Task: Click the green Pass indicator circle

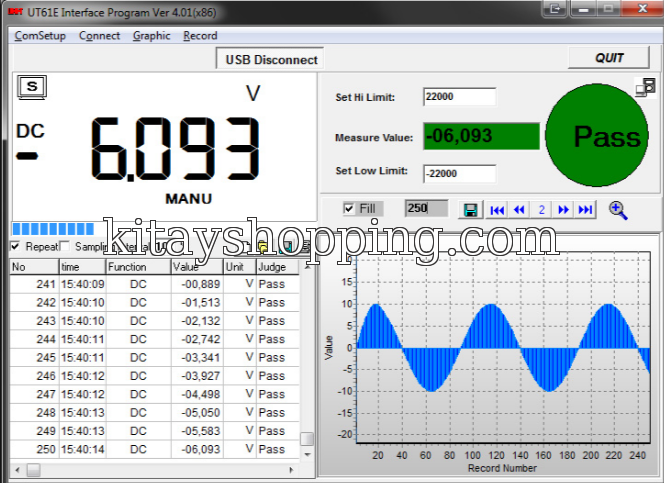Action: (x=597, y=135)
